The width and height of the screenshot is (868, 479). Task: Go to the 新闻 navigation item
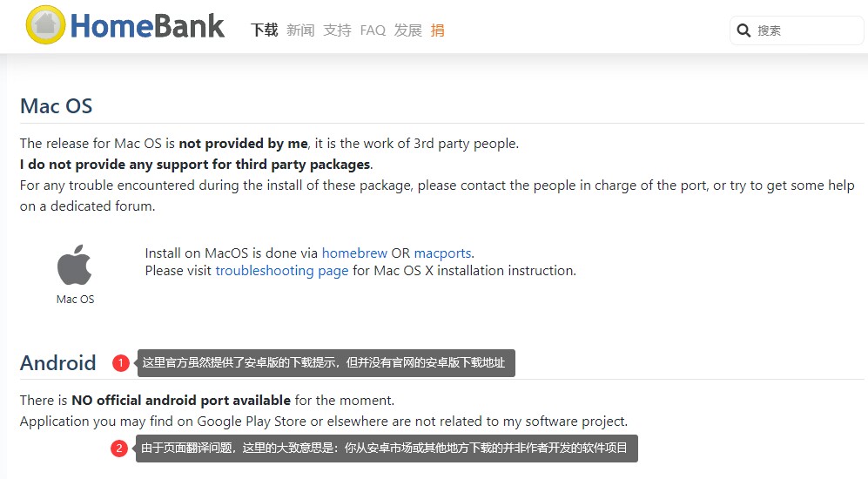(x=300, y=30)
